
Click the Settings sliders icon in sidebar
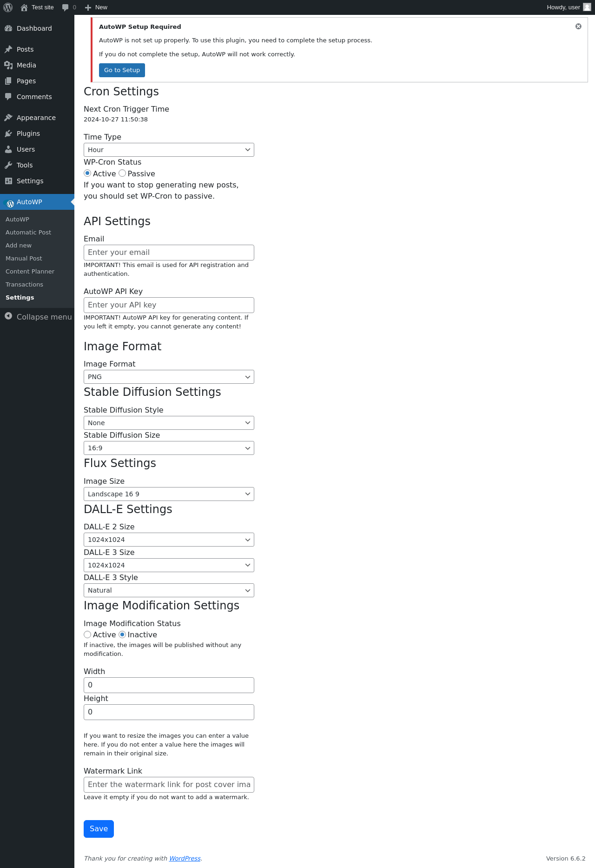pyautogui.click(x=8, y=181)
